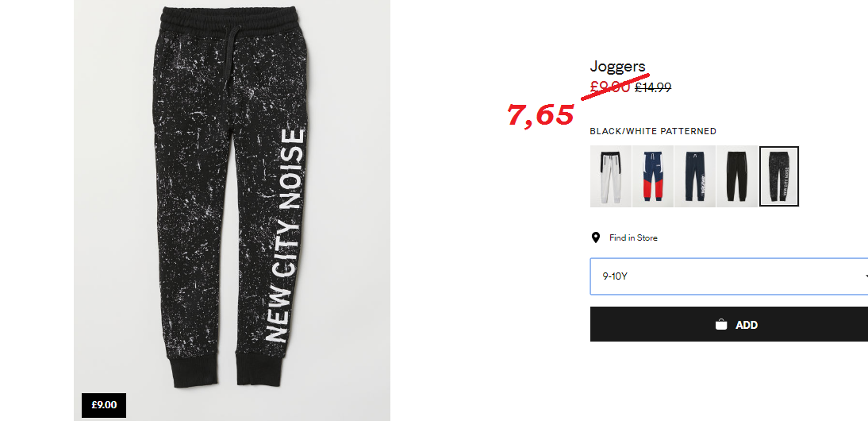Select the navy blue joggers swatch

695,176
